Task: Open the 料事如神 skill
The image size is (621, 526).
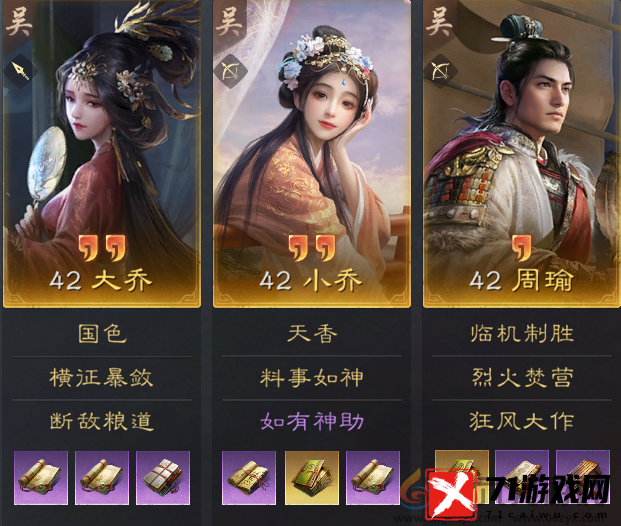Action: (312, 377)
